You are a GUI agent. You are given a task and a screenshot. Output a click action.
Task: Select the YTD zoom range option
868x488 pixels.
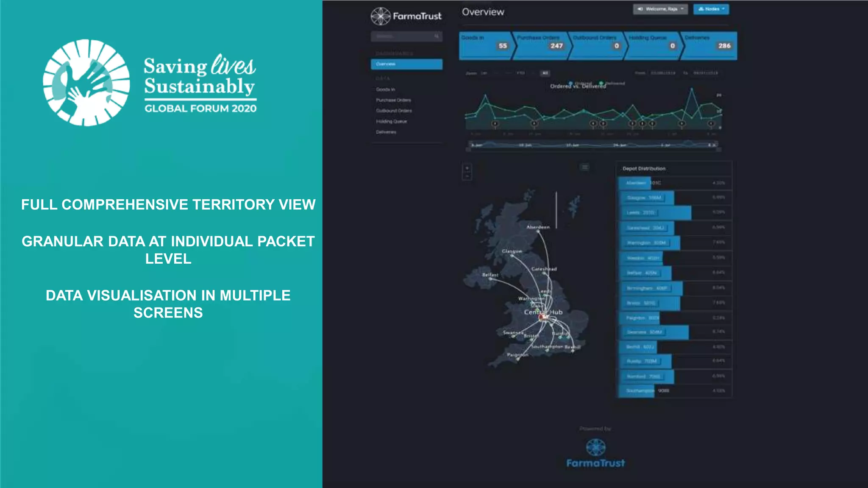[x=520, y=73]
